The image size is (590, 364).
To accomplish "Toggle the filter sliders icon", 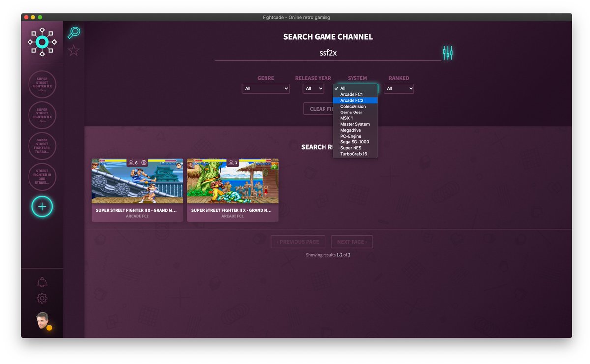I will click(447, 53).
